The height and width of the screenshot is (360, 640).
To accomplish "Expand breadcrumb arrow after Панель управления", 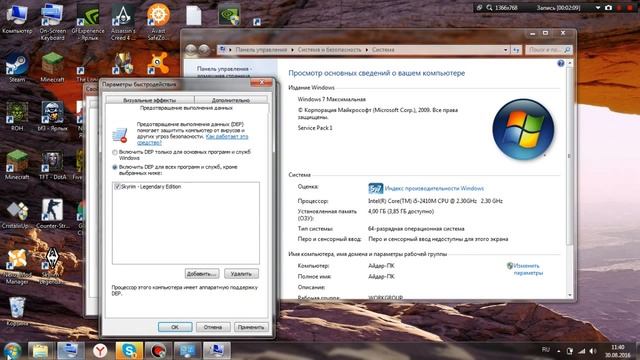I will [x=292, y=50].
